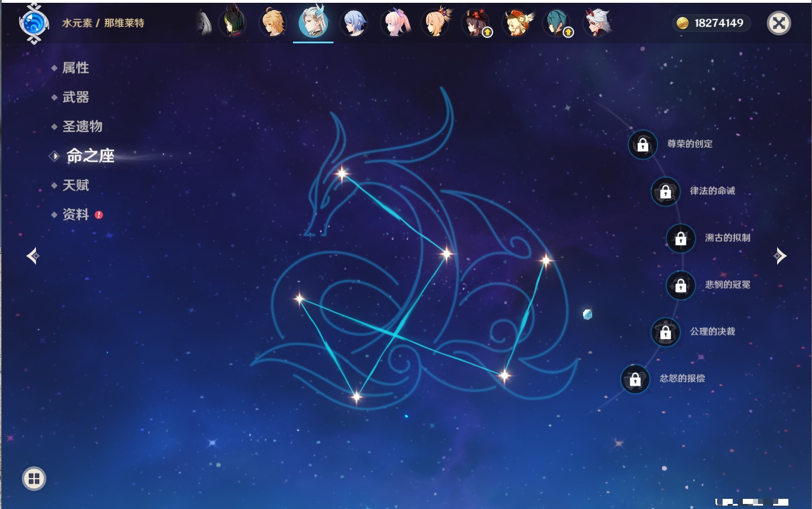
Task: Open locked constellation 公理的决裁
Action: coord(666,332)
